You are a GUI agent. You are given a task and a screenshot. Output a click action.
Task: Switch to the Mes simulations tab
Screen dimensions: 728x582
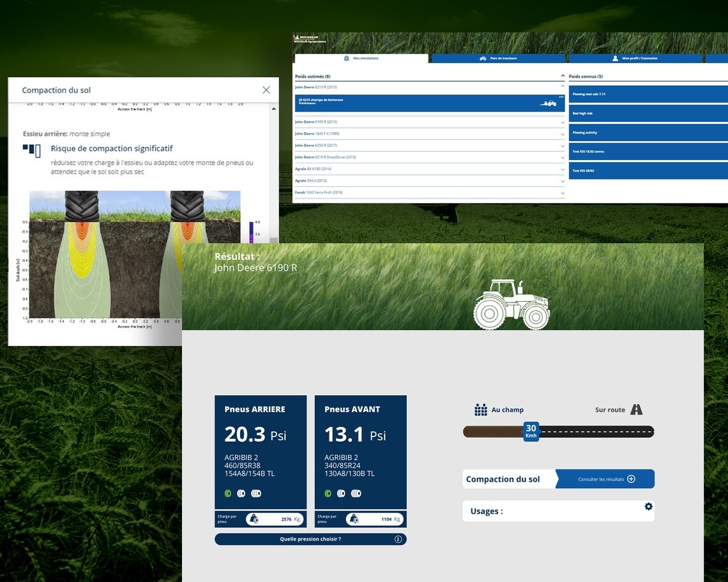point(361,59)
